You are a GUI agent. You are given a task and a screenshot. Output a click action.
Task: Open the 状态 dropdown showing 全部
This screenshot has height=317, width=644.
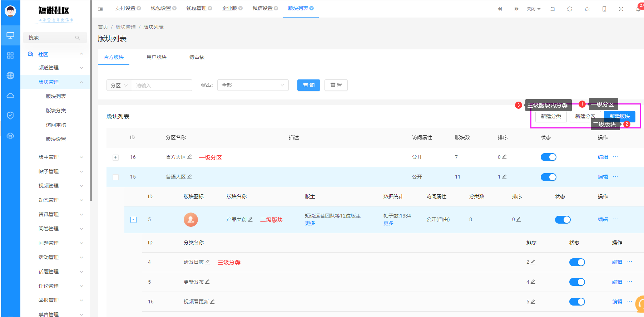pos(253,85)
